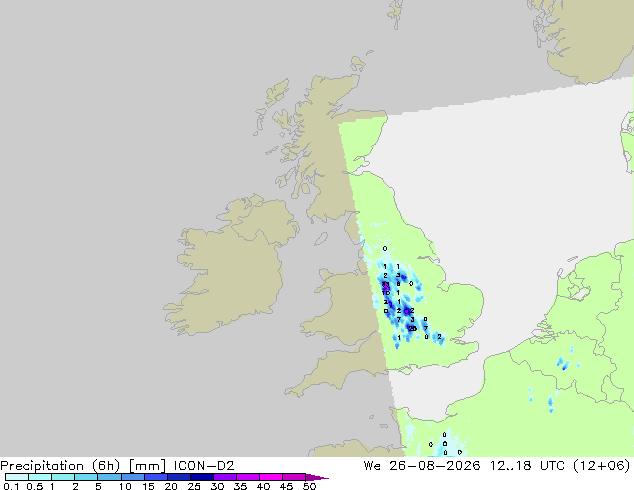Click the topmost 0 value in northern England
Image resolution: width=634 pixels, height=490 pixels.
tap(385, 249)
